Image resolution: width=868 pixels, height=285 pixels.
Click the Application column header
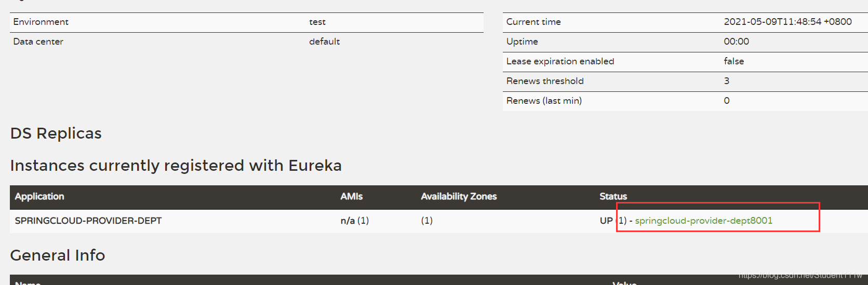tap(39, 196)
